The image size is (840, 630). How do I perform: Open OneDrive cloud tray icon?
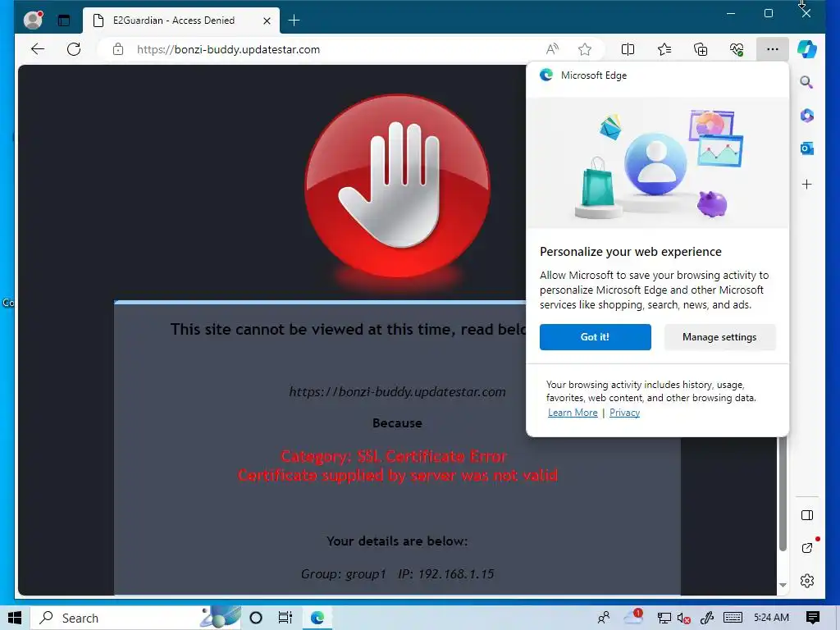coord(632,618)
